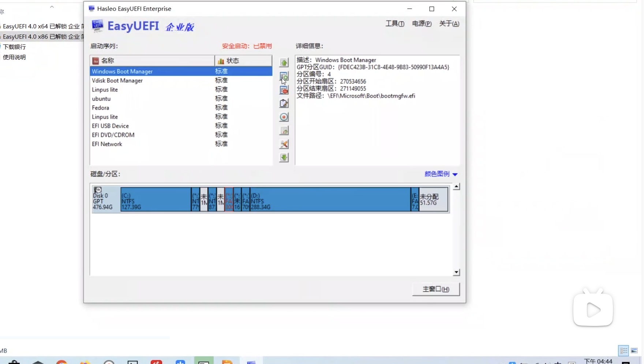Click the GPT partition GUID detail line
The height and width of the screenshot is (364, 644).
pyautogui.click(x=373, y=67)
